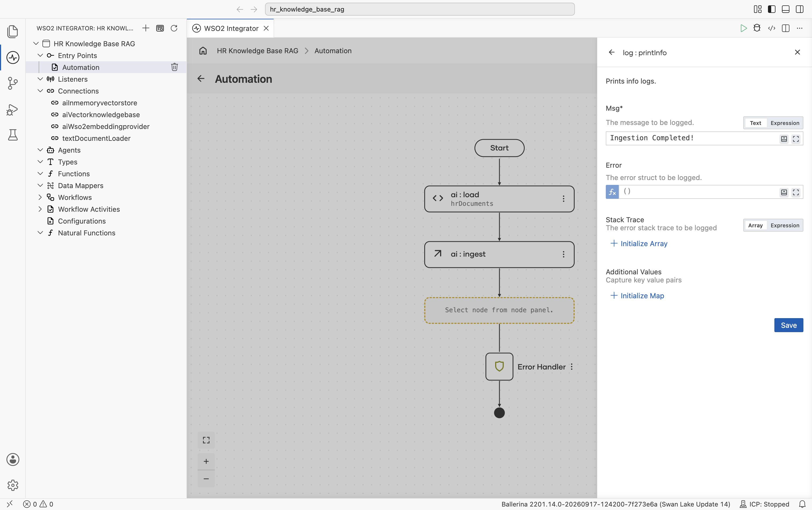Click the home icon in breadcrumb
812x510 pixels.
click(x=203, y=51)
